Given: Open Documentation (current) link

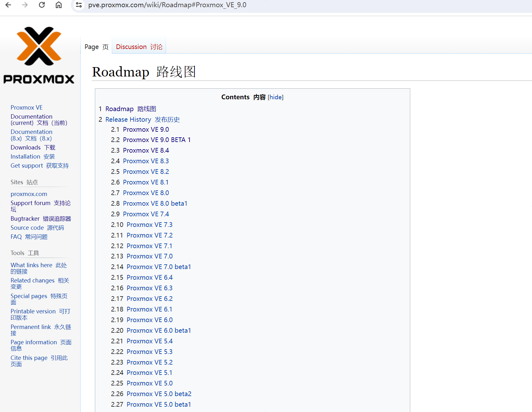Looking at the screenshot, I should point(39,120).
